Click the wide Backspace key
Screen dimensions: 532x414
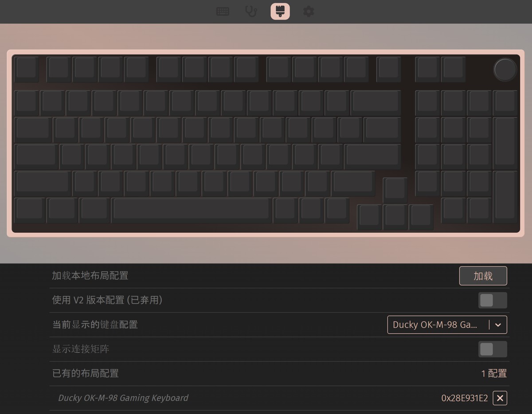(376, 103)
